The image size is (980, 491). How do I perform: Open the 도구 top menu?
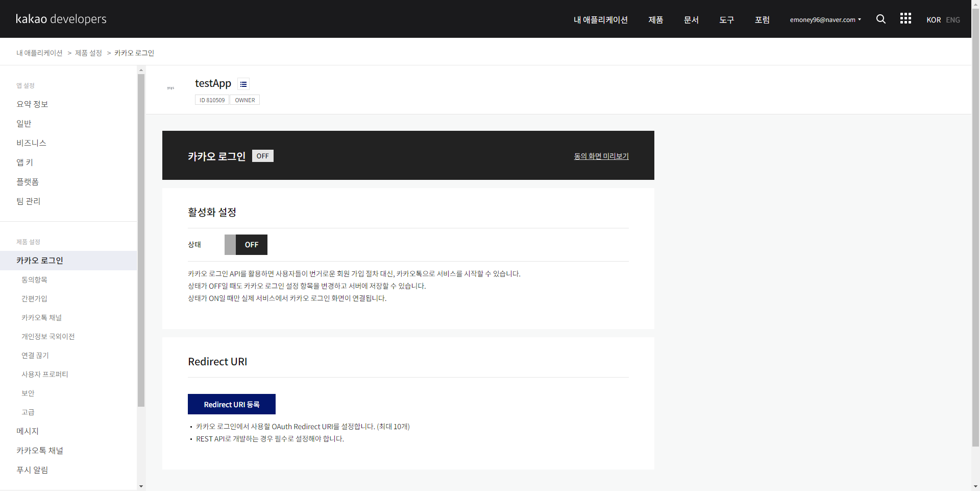[x=727, y=19]
